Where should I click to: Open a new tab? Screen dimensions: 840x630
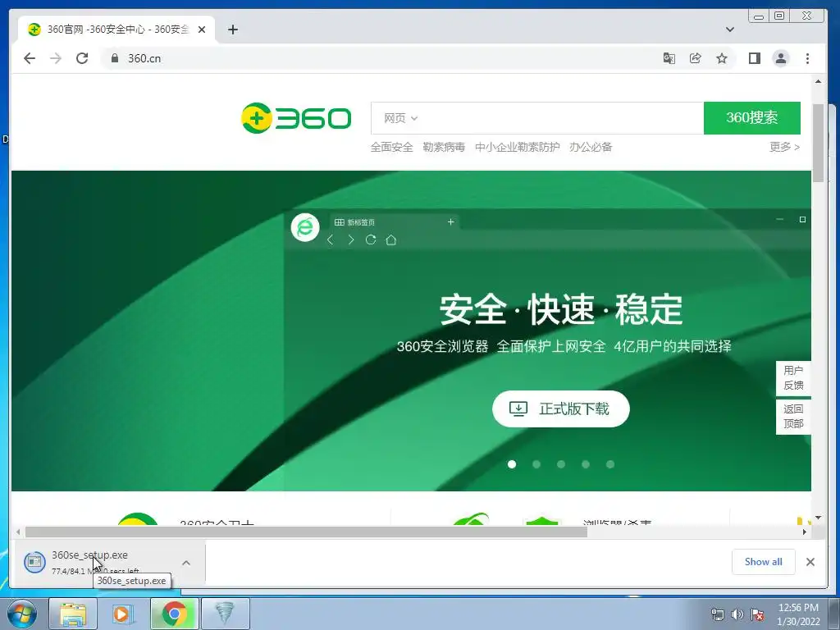tap(232, 30)
